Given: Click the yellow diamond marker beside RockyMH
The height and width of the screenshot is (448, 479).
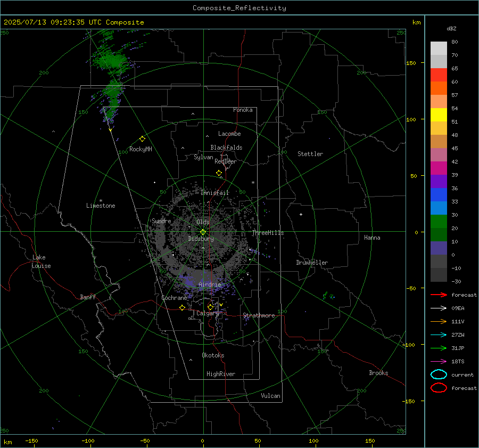Looking at the screenshot, I should pyautogui.click(x=142, y=139).
